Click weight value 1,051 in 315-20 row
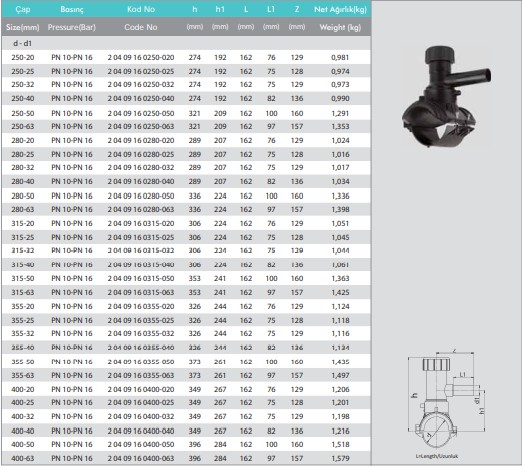522x467 pixels. click(340, 223)
